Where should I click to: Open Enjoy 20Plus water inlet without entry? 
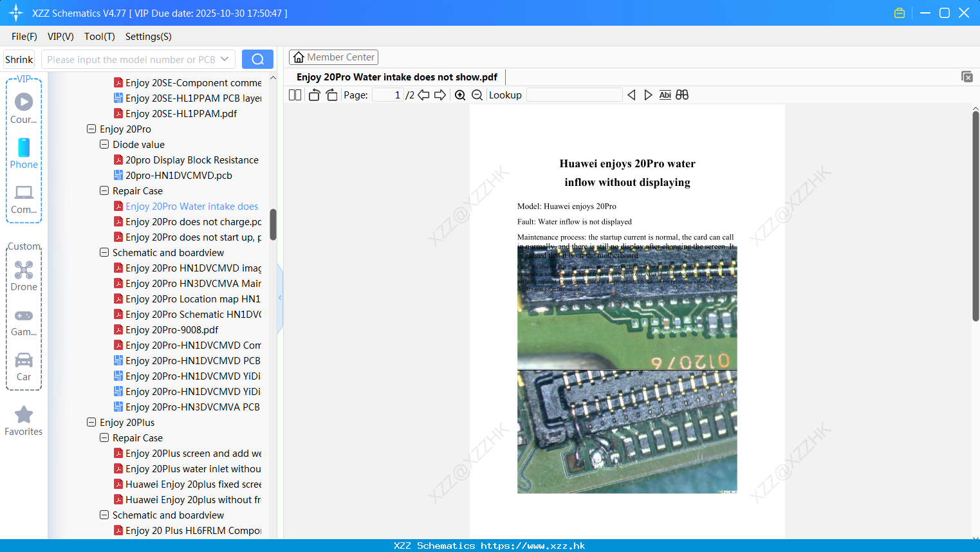193,468
